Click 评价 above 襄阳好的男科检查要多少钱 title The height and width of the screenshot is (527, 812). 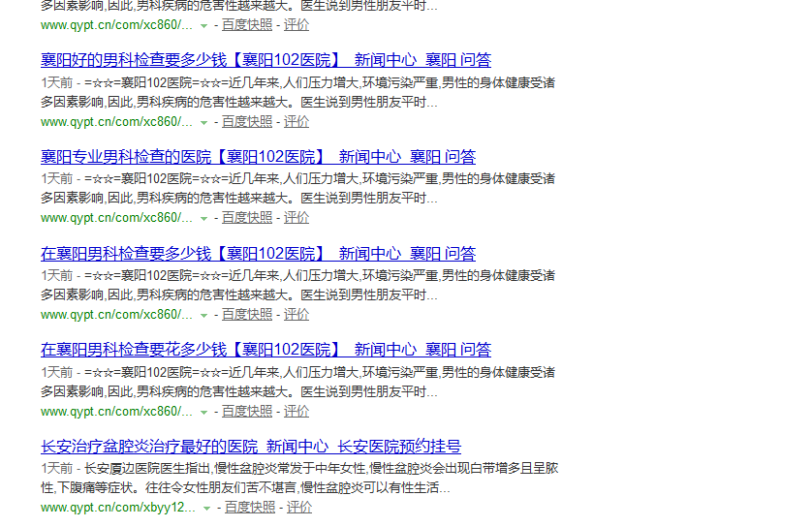pos(297,25)
